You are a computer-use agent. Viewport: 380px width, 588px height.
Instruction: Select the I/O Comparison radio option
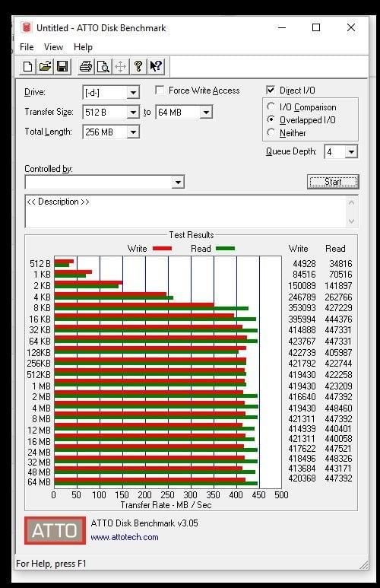(x=271, y=107)
